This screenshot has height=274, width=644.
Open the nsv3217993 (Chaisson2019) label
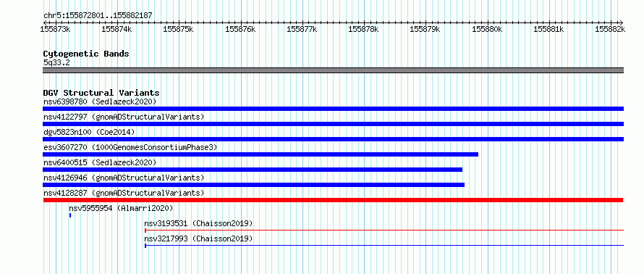click(198, 238)
